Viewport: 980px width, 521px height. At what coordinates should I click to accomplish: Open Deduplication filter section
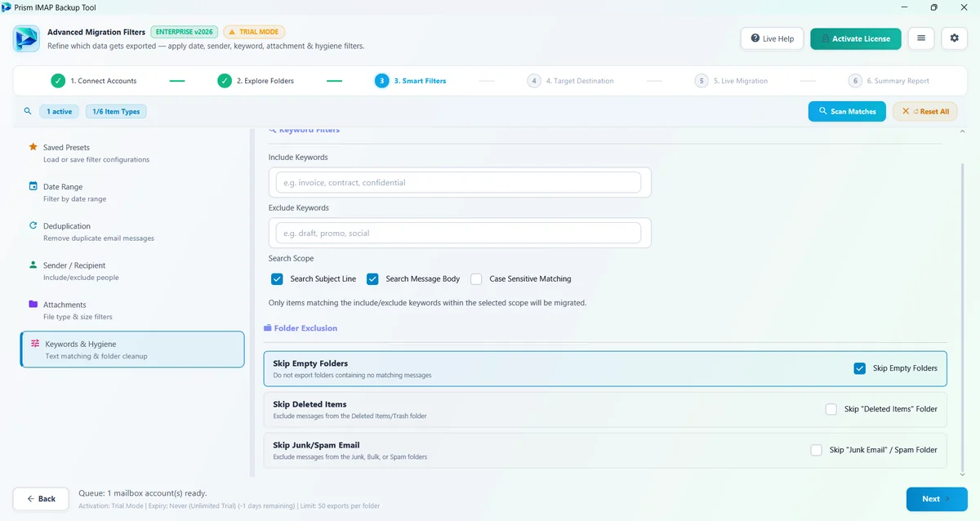(132, 231)
